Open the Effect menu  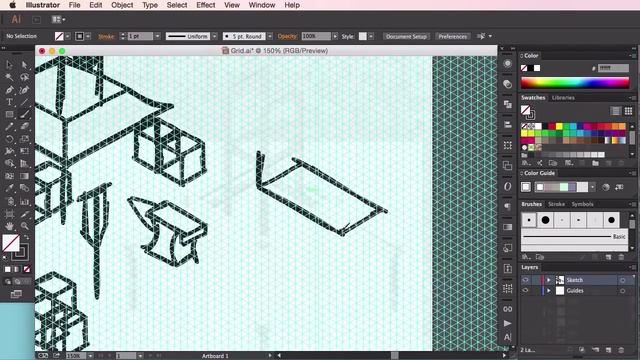pyautogui.click(x=206, y=5)
